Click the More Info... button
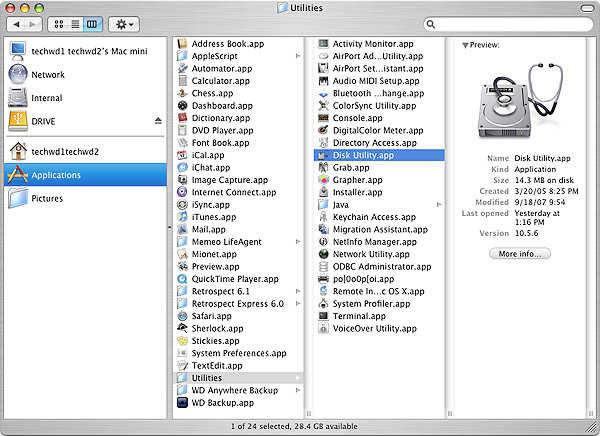Image resolution: width=600 pixels, height=436 pixels. click(520, 253)
